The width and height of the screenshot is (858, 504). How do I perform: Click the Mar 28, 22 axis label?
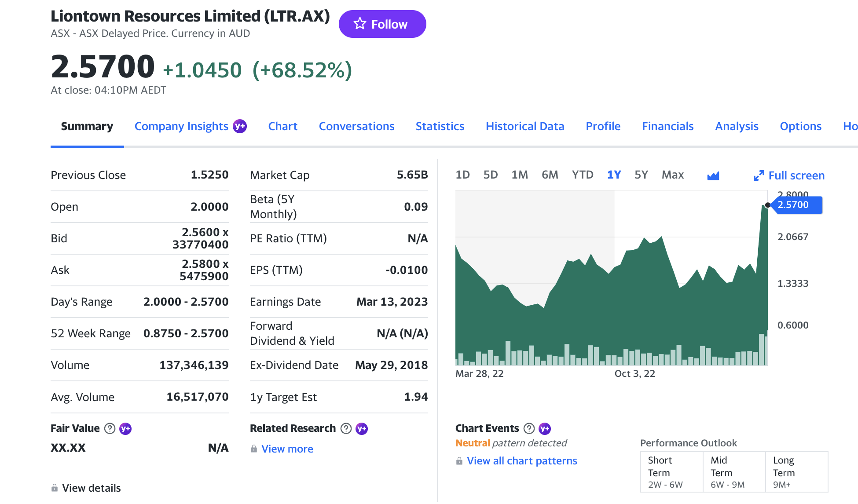(480, 373)
